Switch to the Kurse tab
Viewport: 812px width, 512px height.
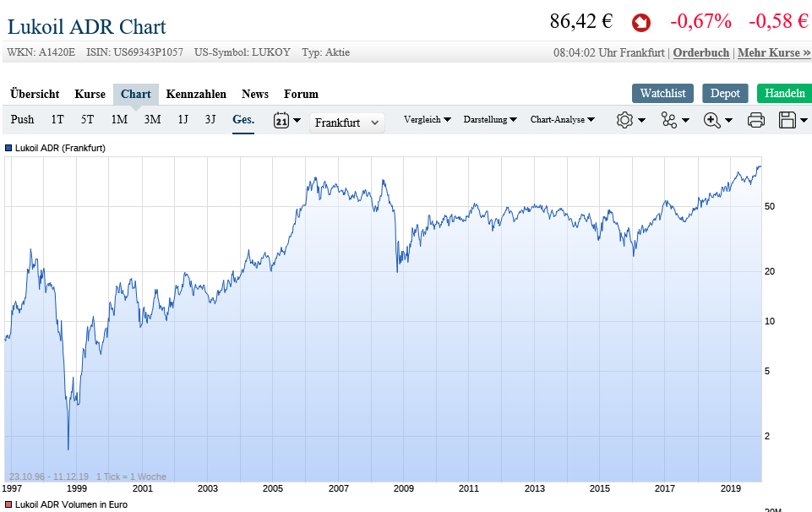(x=90, y=95)
